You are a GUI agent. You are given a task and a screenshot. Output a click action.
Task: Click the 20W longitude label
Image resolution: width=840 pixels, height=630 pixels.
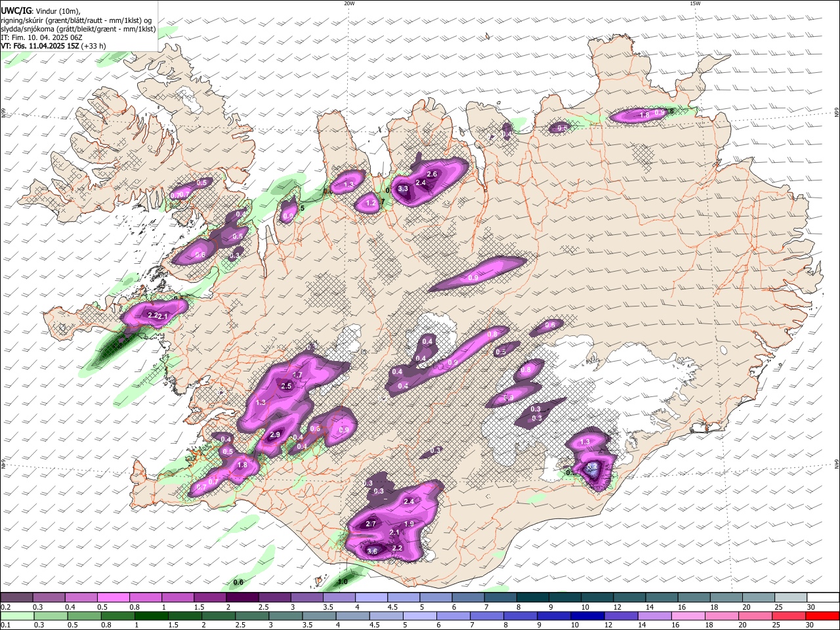click(x=349, y=3)
